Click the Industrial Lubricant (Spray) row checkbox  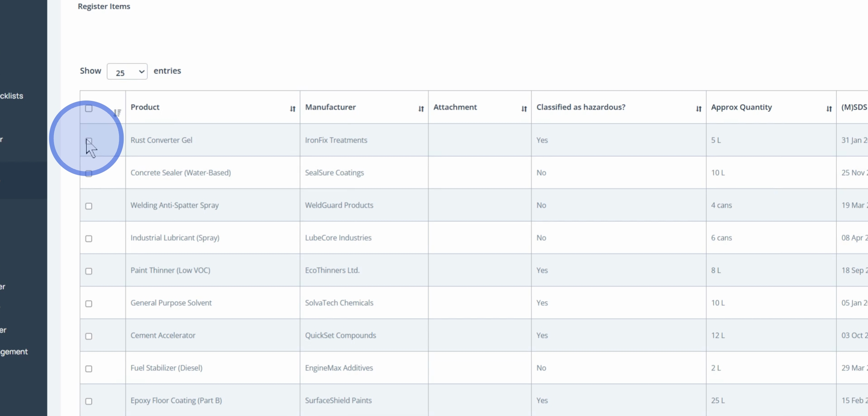pyautogui.click(x=89, y=239)
